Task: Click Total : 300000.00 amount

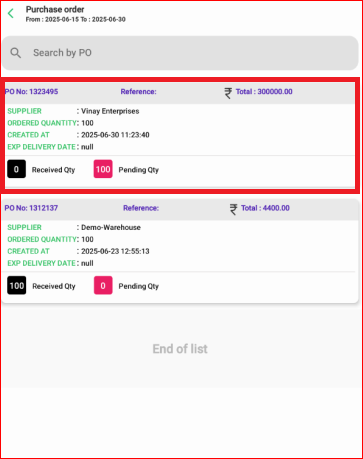Action: (264, 92)
